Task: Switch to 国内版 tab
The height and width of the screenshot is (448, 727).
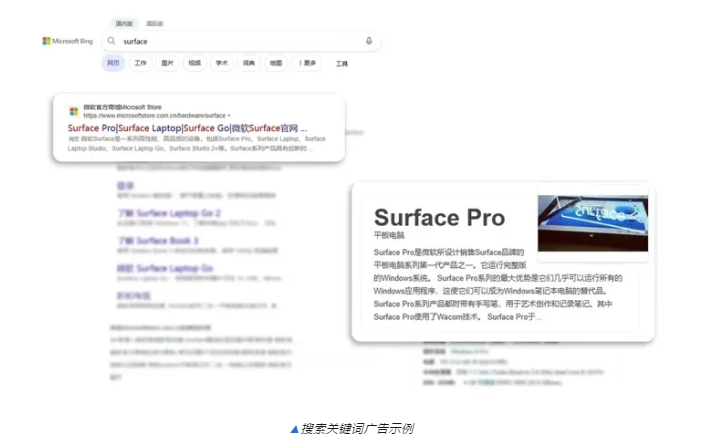Action: pos(124,23)
